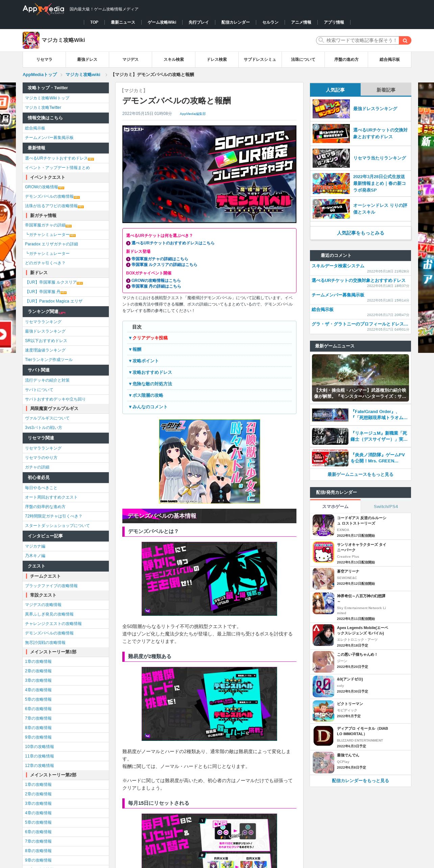
Task: Open 最強でんでん app icon
Action: 323,763
